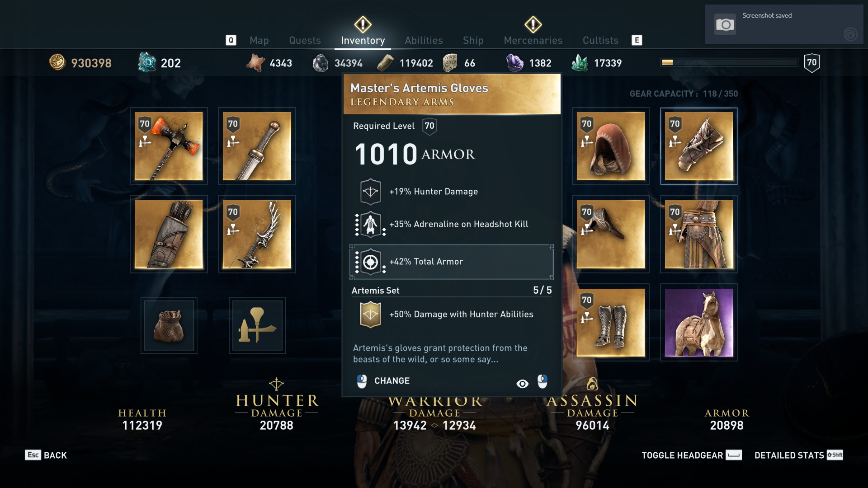Go to the Cultists tab
Image resolution: width=868 pixels, height=488 pixels.
pos(600,40)
